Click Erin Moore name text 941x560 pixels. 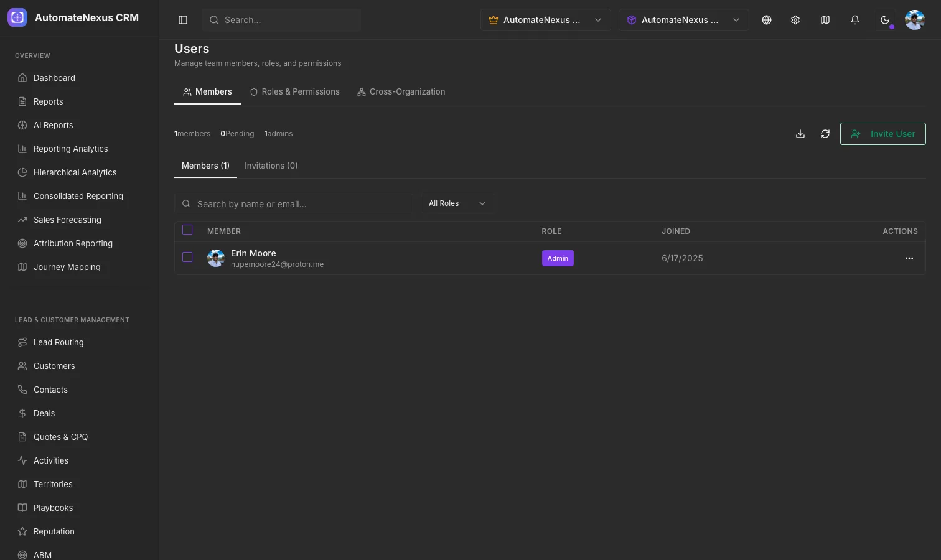[253, 253]
